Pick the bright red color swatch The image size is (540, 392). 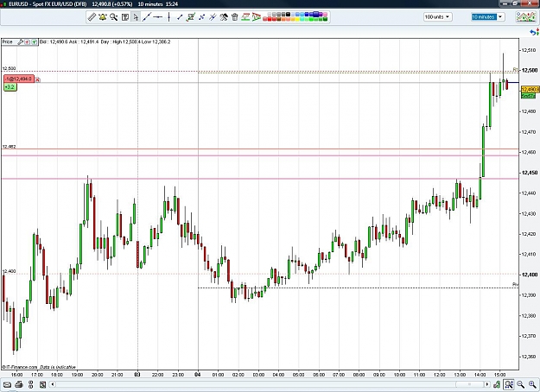270,19
